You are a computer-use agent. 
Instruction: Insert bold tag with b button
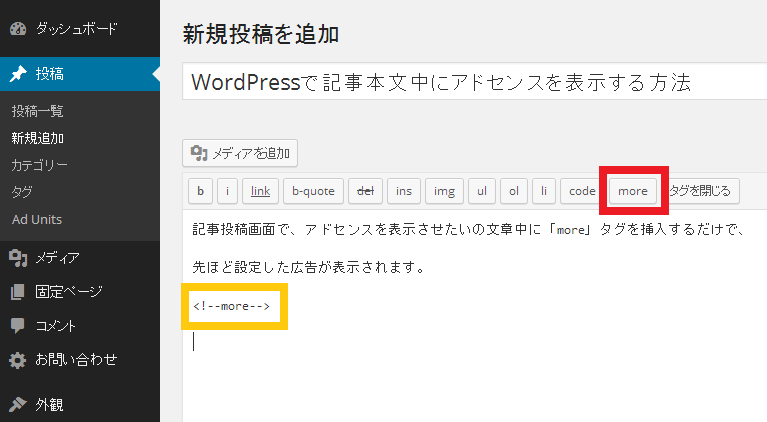coord(201,191)
